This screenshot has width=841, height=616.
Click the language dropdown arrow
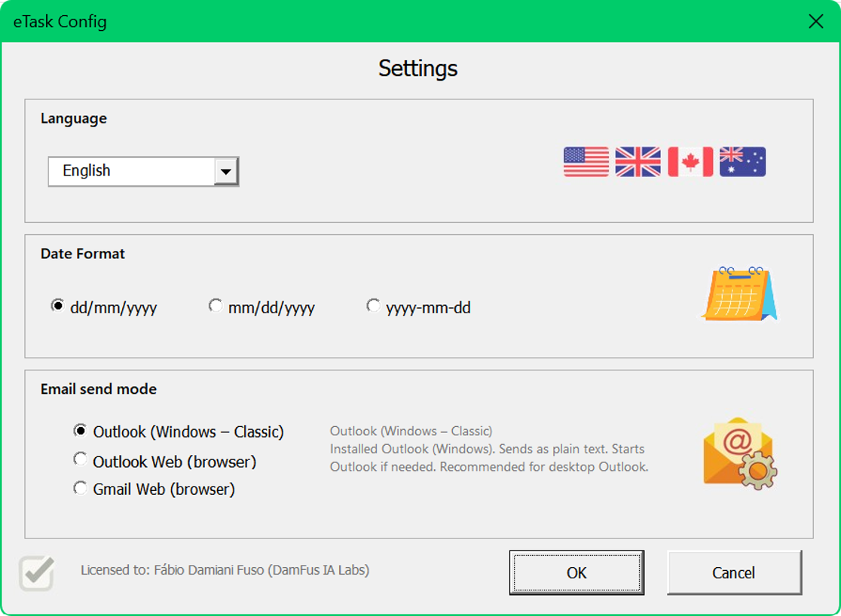tap(227, 171)
